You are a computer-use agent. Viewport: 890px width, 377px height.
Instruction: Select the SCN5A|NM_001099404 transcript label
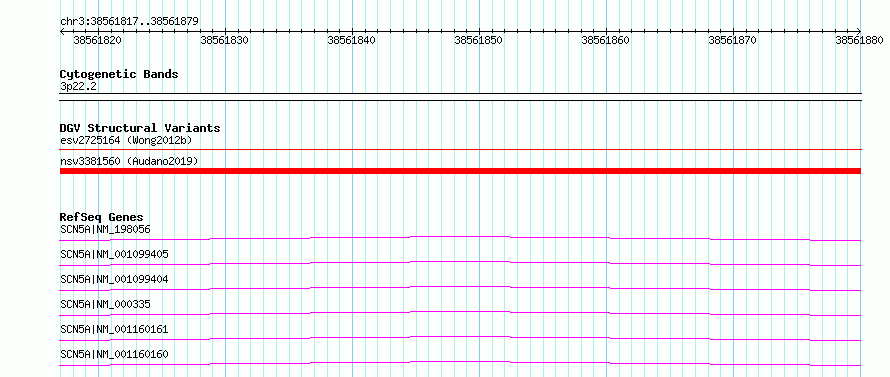click(114, 279)
